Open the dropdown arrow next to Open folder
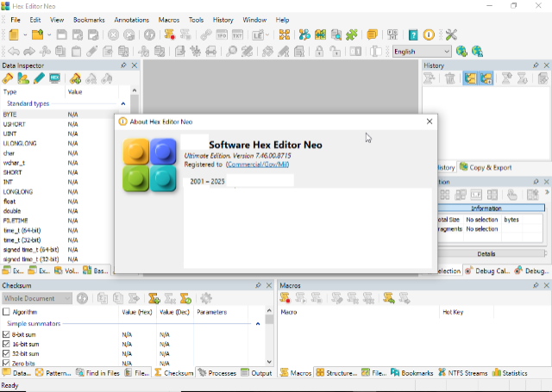Image resolution: width=552 pixels, height=392 pixels. click(49, 35)
